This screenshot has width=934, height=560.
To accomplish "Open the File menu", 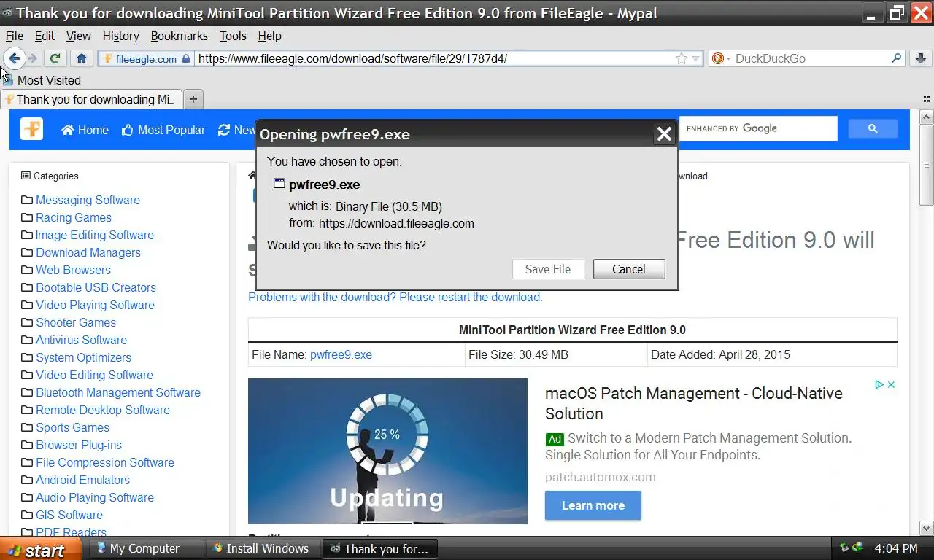I will [15, 36].
